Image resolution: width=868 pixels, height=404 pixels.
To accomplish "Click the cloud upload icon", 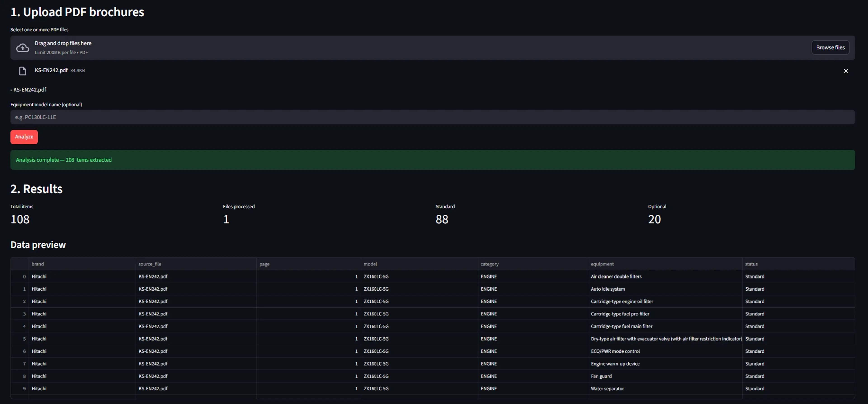I will pos(23,48).
